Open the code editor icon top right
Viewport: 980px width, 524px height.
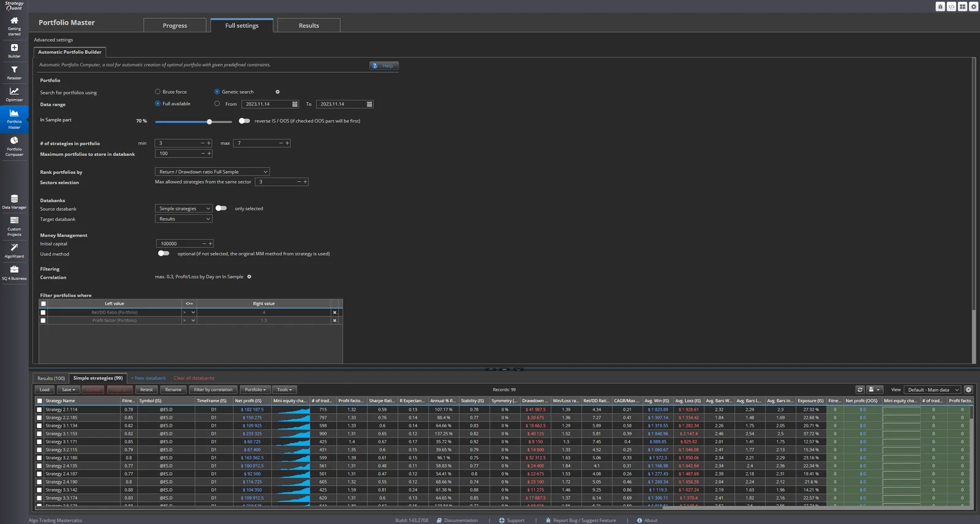click(951, 6)
